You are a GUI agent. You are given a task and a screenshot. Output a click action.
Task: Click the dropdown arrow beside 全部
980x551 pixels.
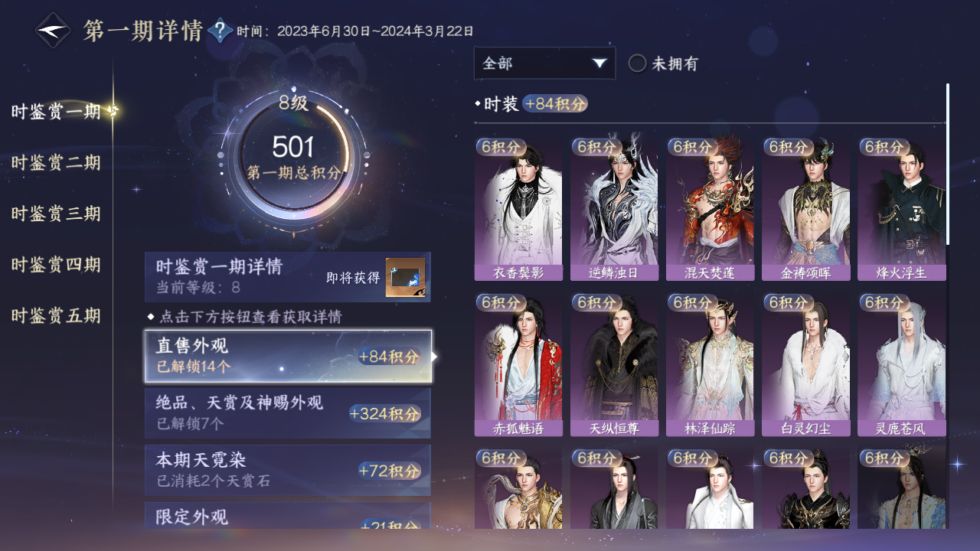coord(599,64)
